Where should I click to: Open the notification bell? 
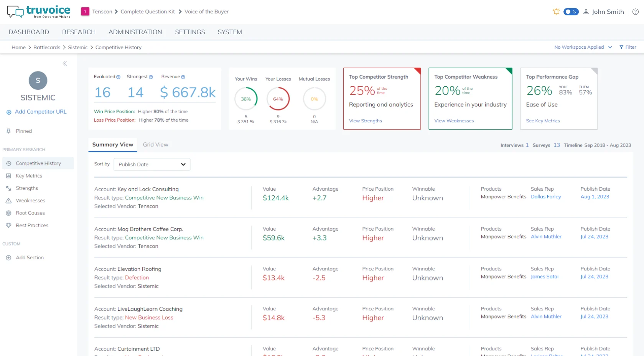point(556,12)
